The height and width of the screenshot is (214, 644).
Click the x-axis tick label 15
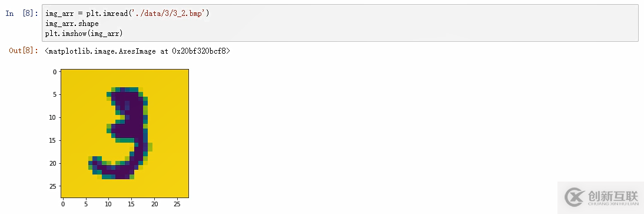[x=132, y=203]
